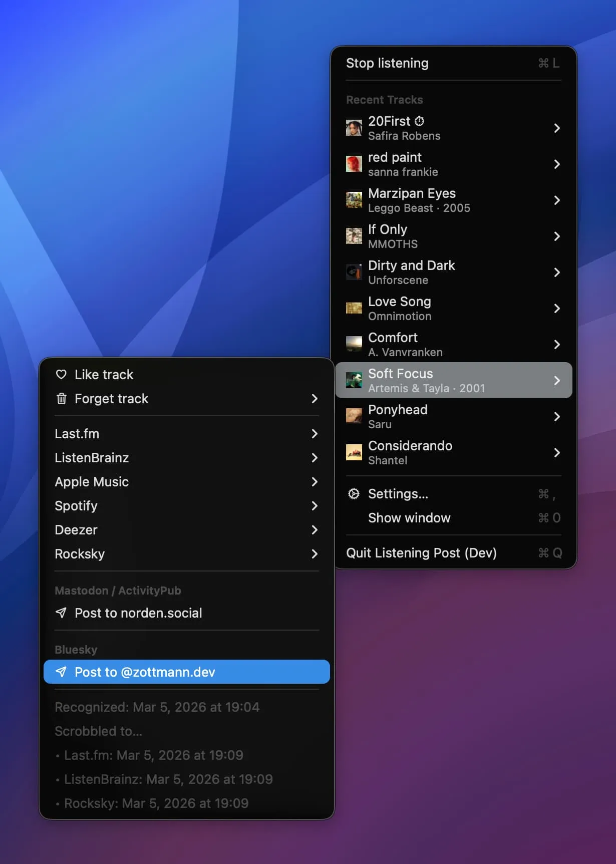This screenshot has width=616, height=864.
Task: Choose Stop listening menu item
Action: [454, 63]
